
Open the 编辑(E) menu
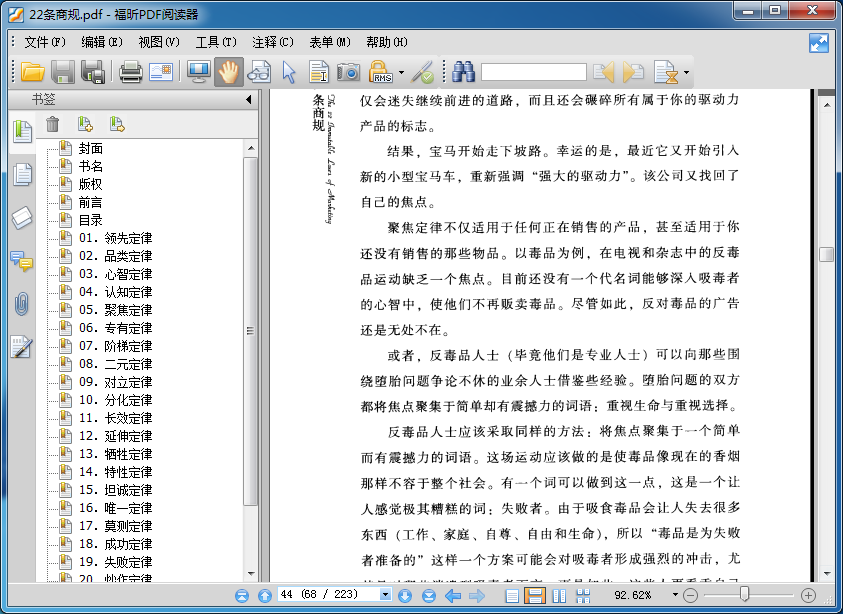pyautogui.click(x=102, y=42)
